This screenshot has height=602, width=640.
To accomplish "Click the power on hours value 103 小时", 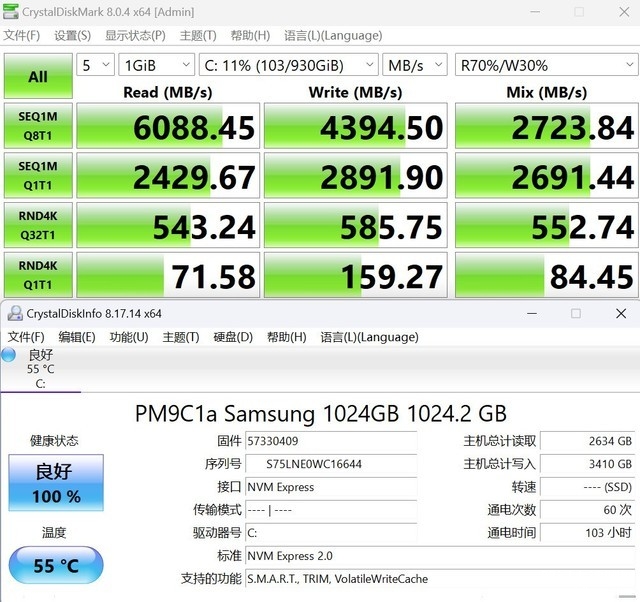I will 587,533.
